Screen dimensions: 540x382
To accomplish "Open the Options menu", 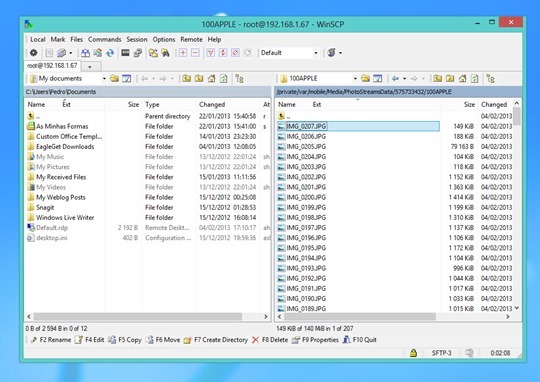I will click(164, 39).
